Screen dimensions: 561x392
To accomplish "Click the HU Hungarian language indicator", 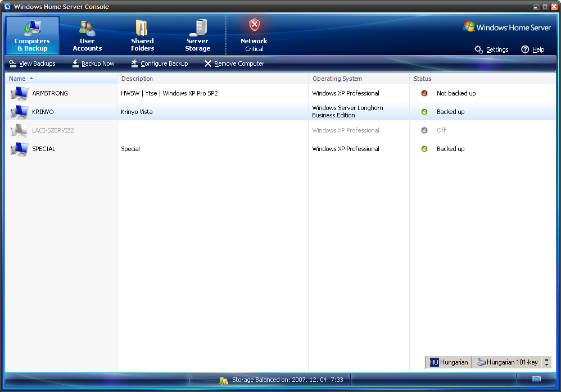I will point(449,362).
